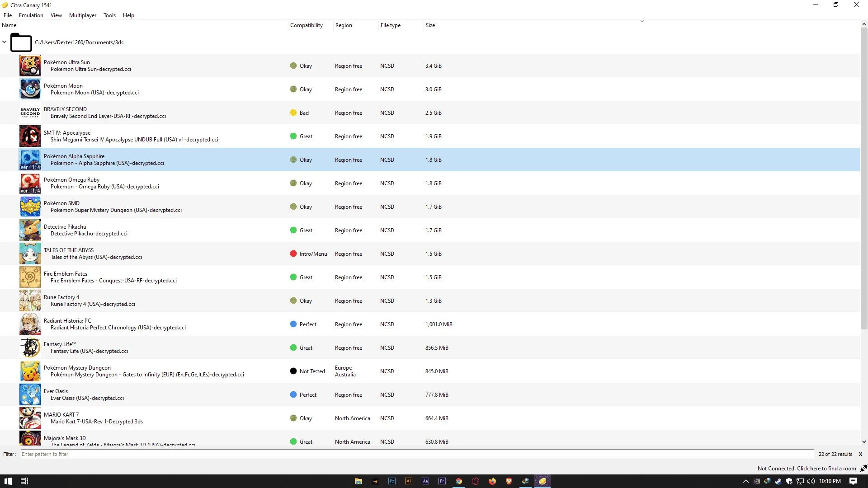
Task: Select the Mario Kart 7 game icon
Action: (30, 418)
